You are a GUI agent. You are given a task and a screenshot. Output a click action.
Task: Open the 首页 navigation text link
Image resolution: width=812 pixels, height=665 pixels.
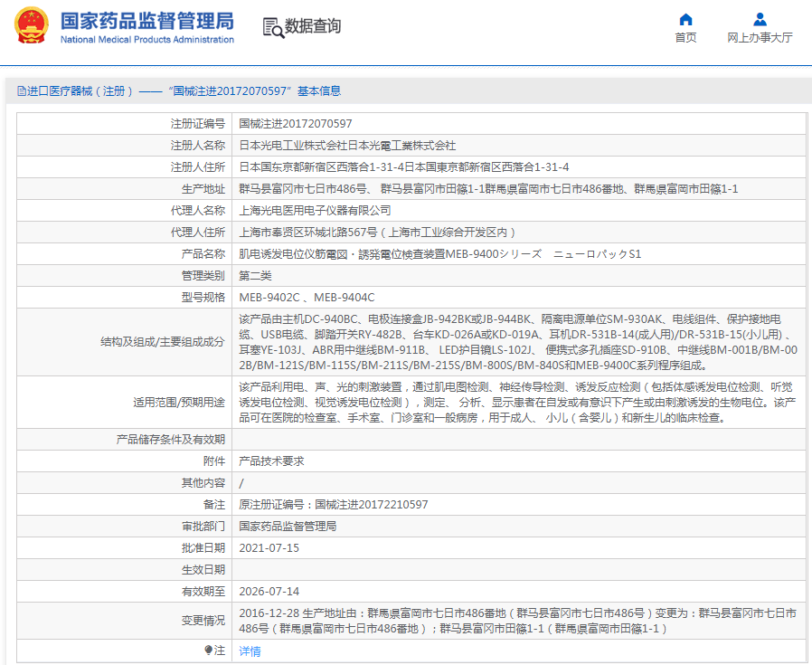685,38
